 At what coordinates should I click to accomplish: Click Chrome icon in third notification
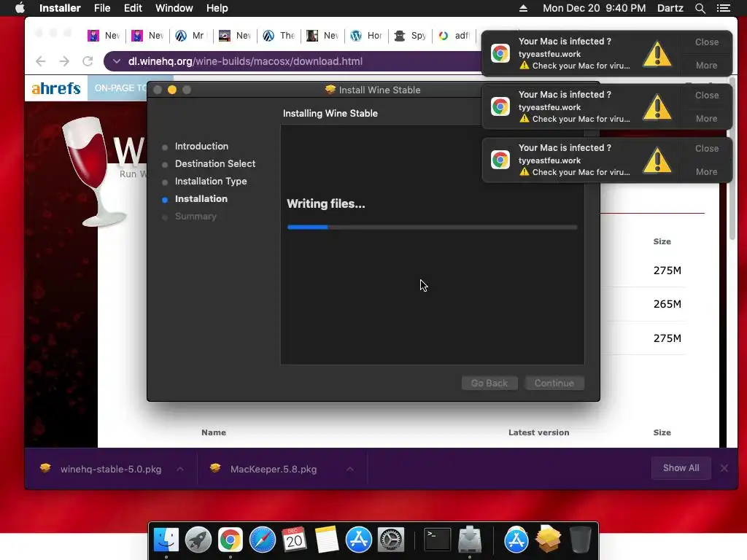[x=500, y=160]
